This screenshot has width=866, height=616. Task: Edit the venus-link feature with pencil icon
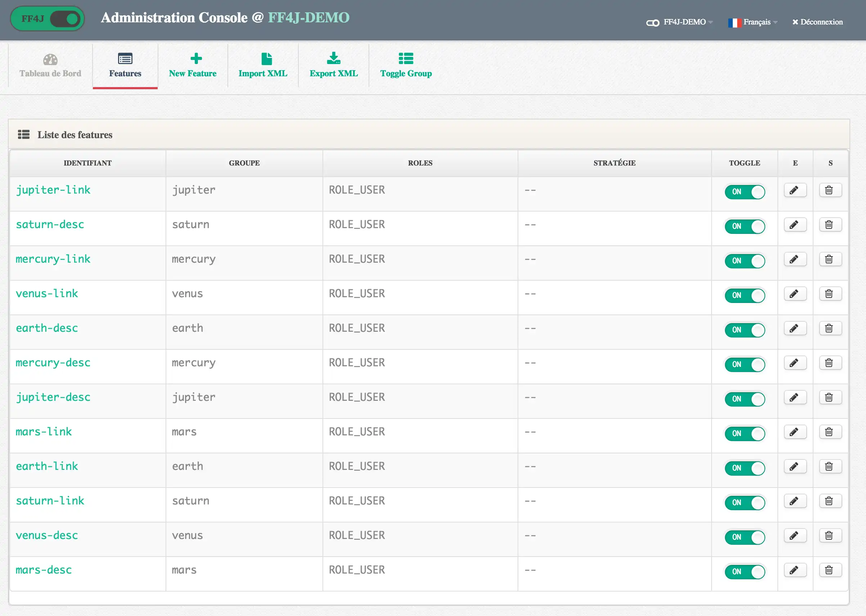795,294
